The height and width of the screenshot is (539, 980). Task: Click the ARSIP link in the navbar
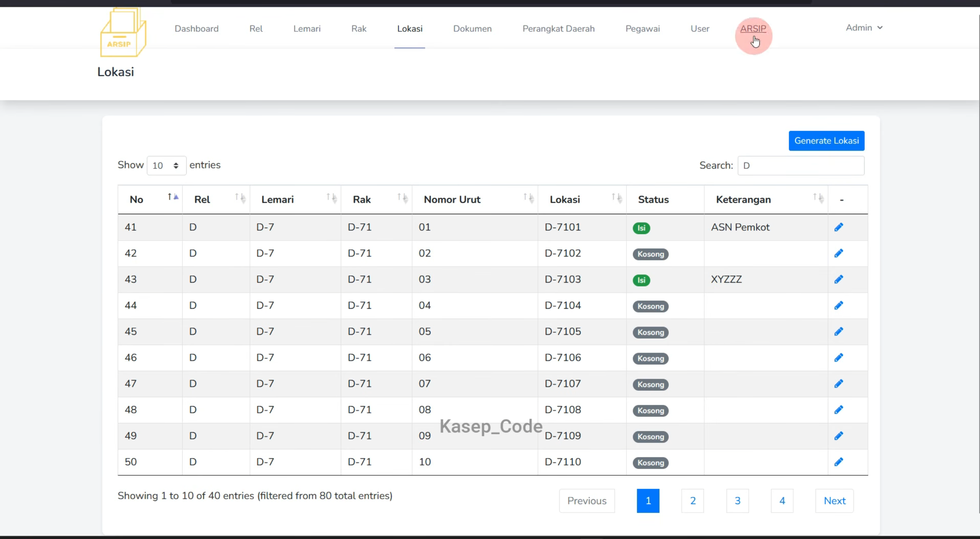point(753,29)
